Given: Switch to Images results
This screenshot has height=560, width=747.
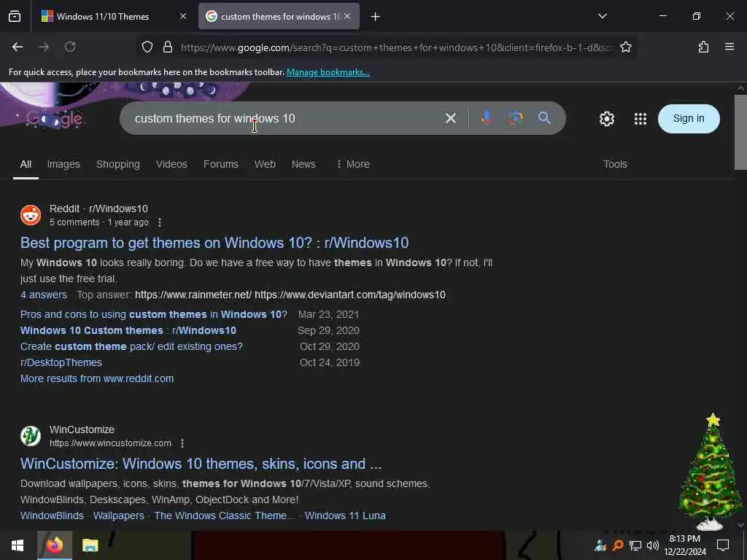Looking at the screenshot, I should click(x=63, y=164).
